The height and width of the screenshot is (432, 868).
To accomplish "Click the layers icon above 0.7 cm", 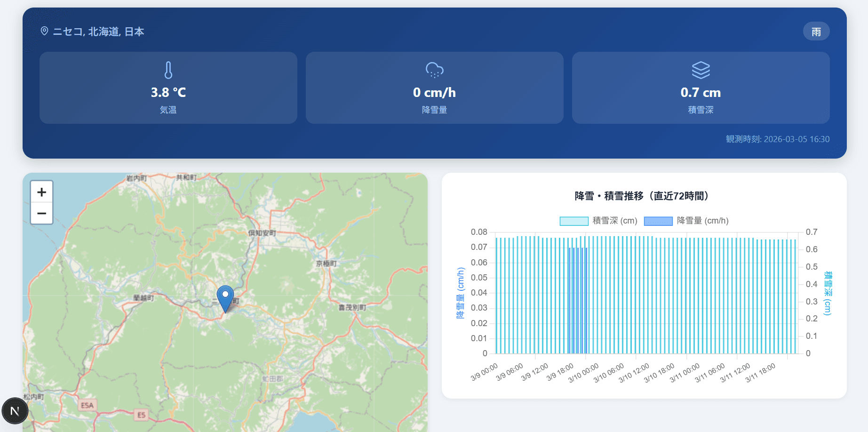I will point(701,70).
